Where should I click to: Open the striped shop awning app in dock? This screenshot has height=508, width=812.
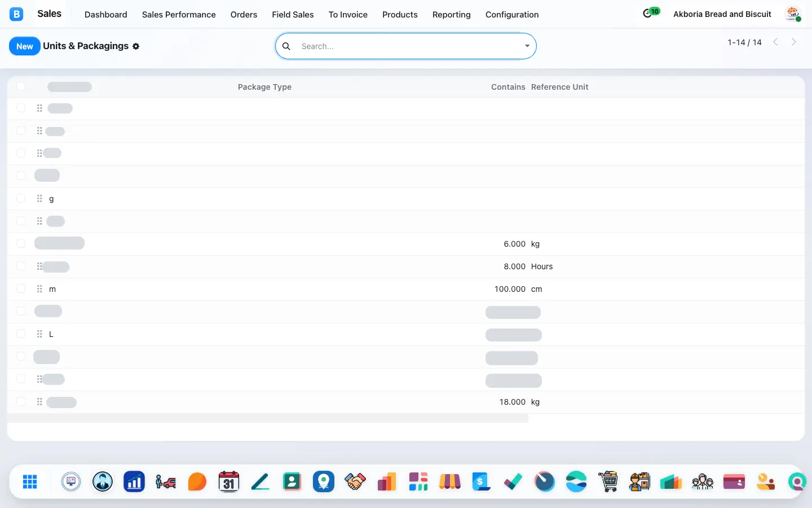click(450, 481)
